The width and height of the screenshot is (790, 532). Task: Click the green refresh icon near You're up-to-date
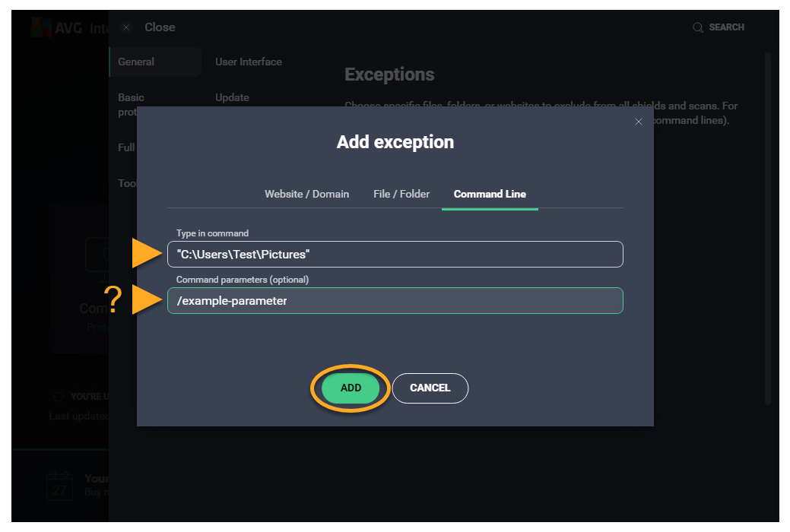(x=58, y=397)
